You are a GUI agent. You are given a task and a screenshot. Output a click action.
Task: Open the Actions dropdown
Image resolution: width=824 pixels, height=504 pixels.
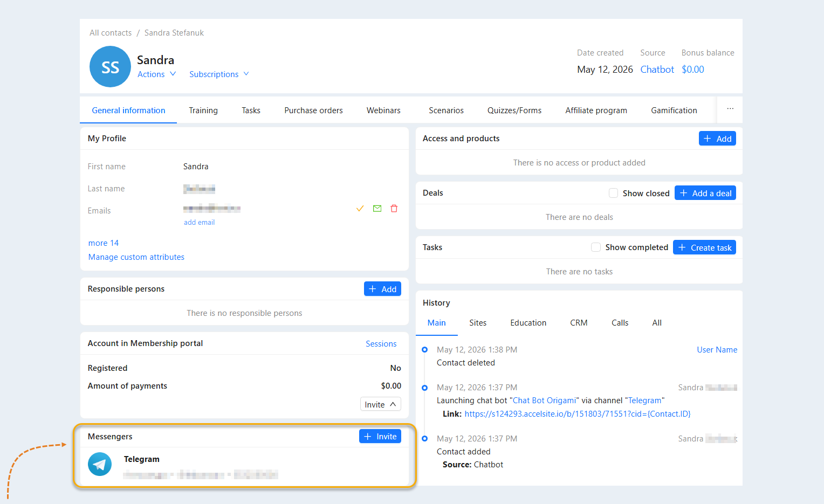(x=157, y=74)
